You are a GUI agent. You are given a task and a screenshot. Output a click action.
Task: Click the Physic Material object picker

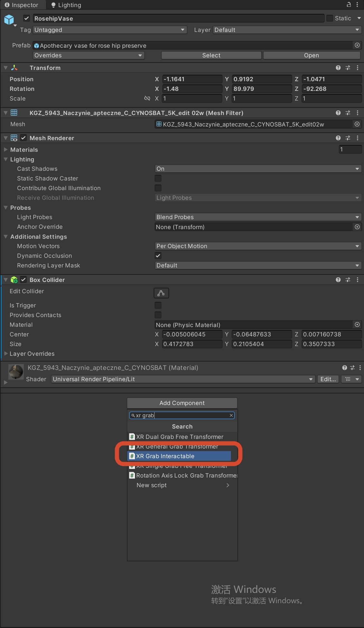pyautogui.click(x=357, y=324)
